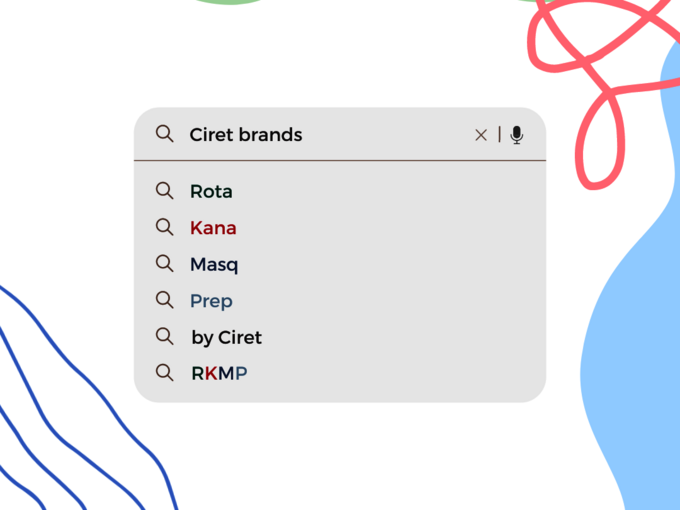Click the magnifier icon next to Prep

click(165, 300)
